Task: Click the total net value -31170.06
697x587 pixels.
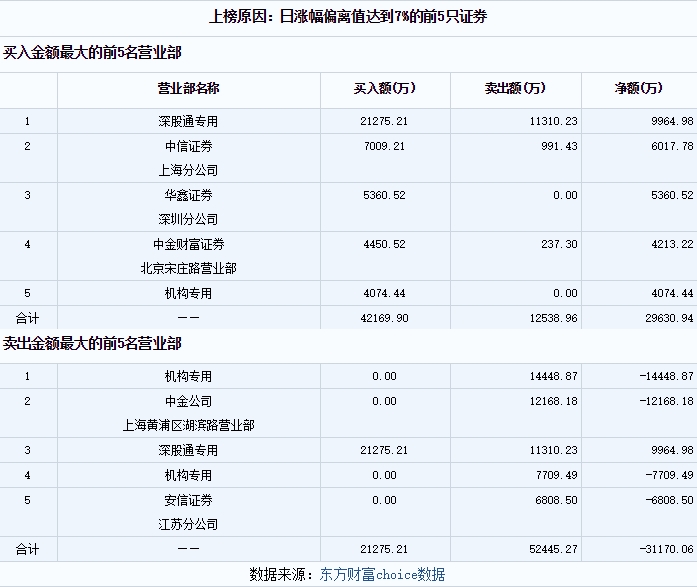Action: 665,549
